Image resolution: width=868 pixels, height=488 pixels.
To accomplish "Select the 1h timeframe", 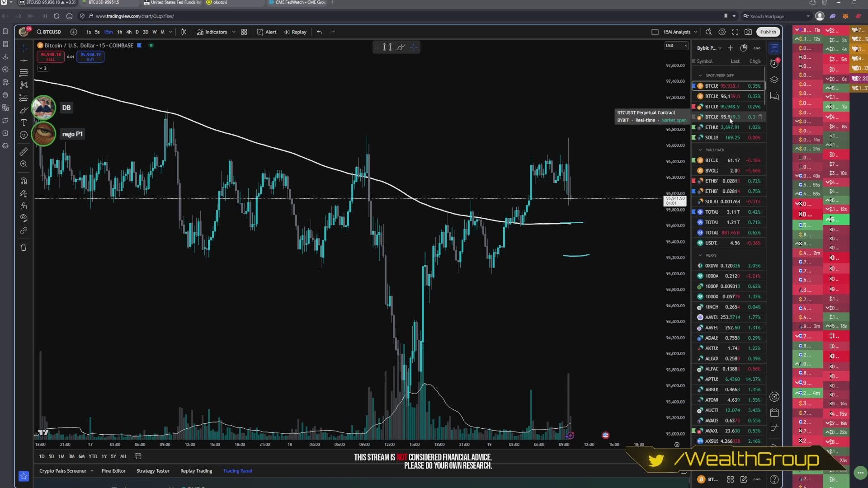I will pos(119,32).
